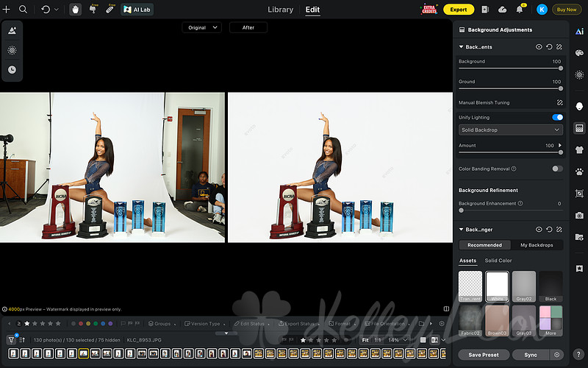
Task: Select the Hand pan tool
Action: [x=76, y=10]
